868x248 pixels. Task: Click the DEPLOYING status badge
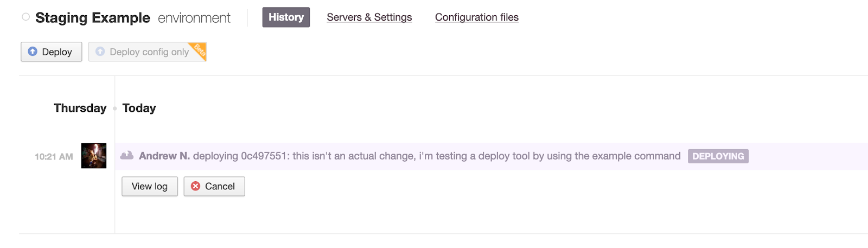click(718, 156)
